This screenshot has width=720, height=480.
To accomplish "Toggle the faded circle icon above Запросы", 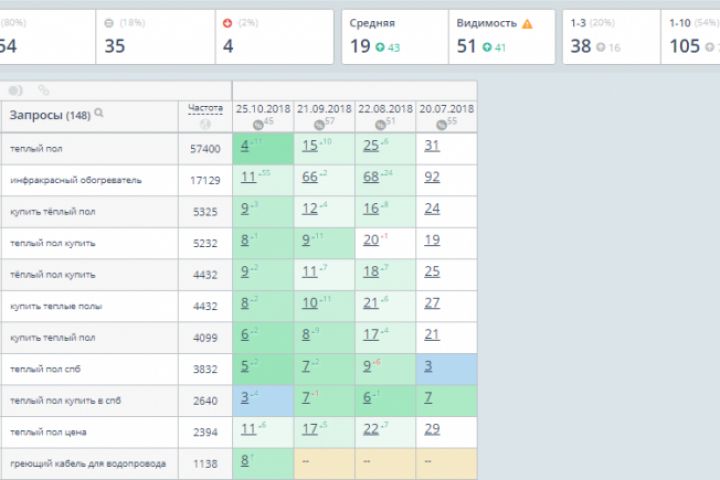I will [15, 90].
